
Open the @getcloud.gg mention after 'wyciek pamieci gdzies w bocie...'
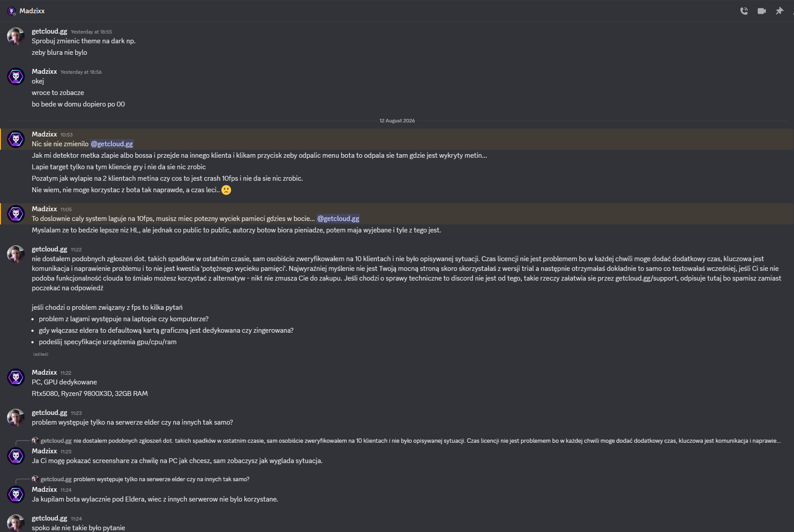tap(338, 219)
